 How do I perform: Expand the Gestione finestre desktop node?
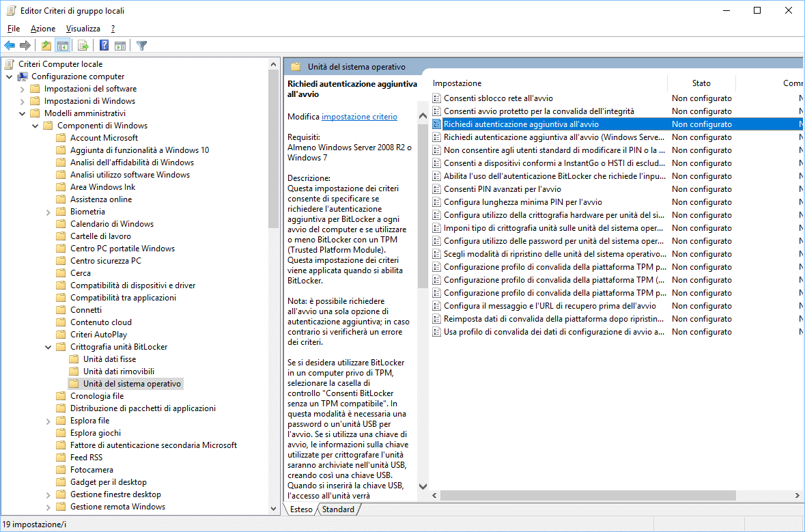pyautogui.click(x=48, y=495)
